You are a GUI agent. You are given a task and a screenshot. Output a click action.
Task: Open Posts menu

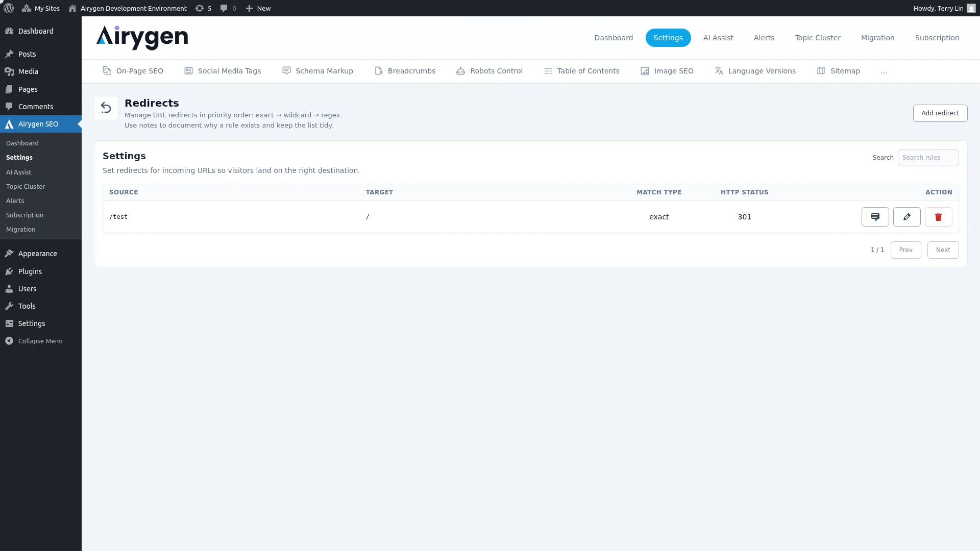click(x=41, y=54)
